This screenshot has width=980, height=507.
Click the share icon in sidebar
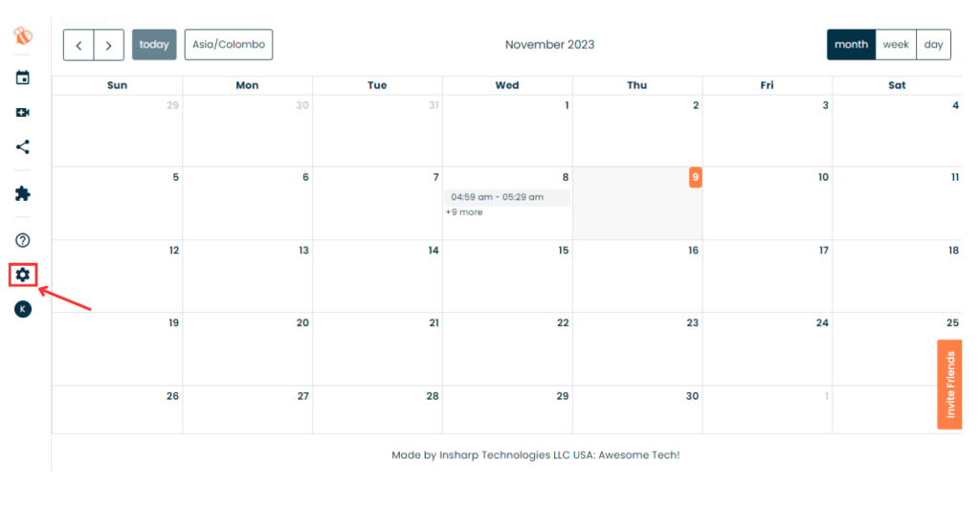click(x=23, y=147)
